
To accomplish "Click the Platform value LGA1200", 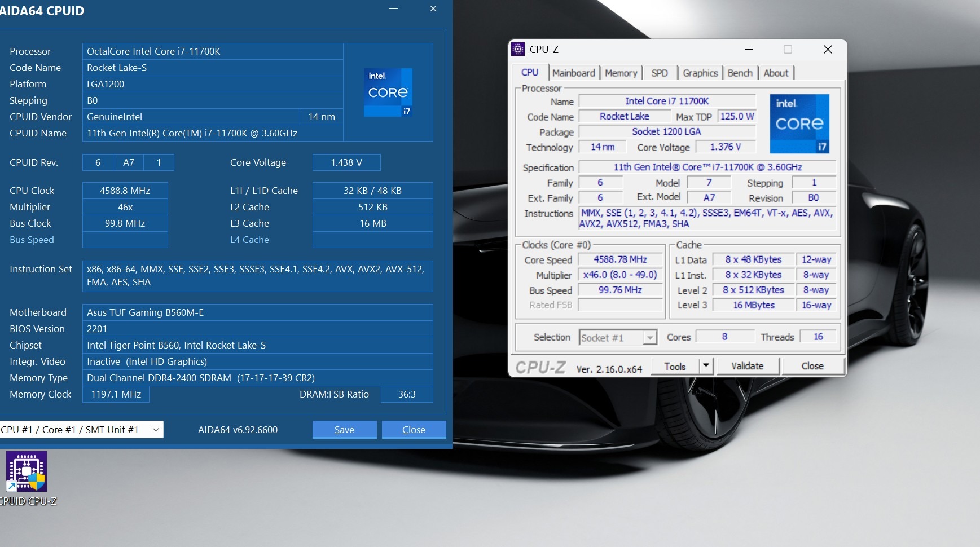I will coord(213,84).
